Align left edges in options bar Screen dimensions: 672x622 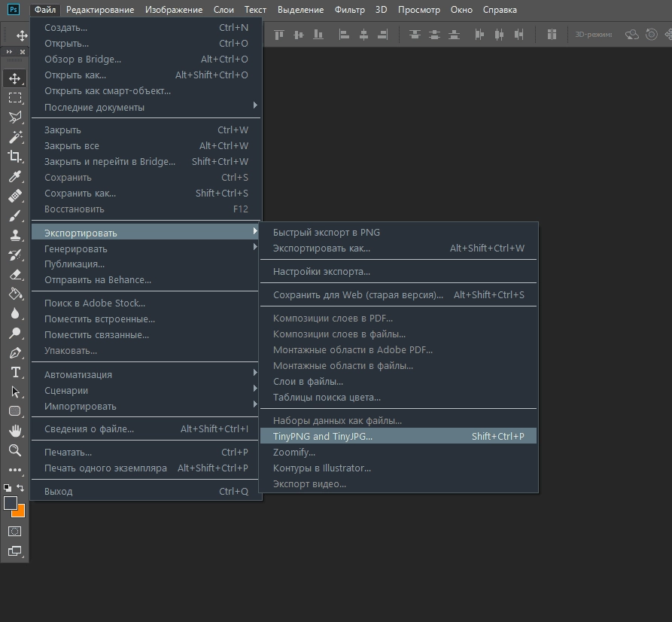(x=344, y=35)
